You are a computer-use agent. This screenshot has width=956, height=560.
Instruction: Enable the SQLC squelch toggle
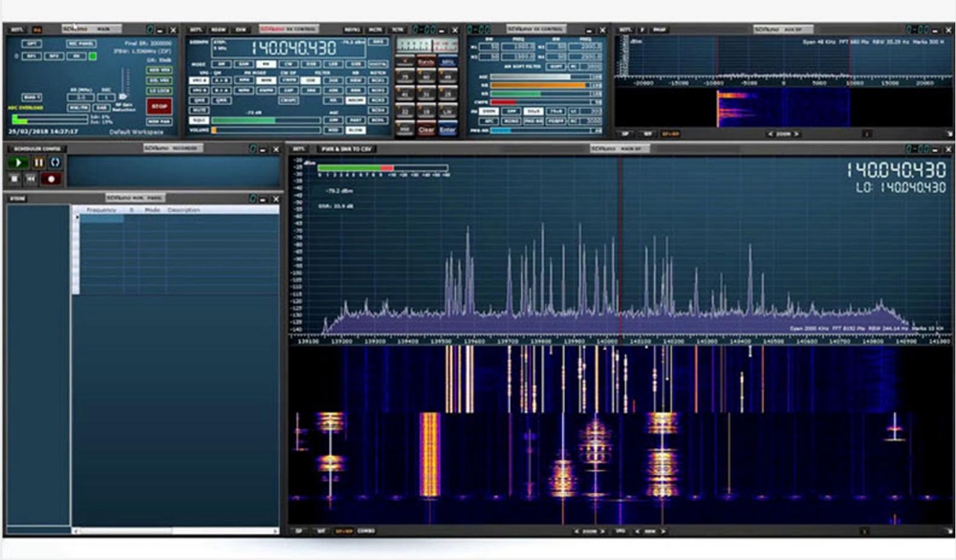pos(199,120)
